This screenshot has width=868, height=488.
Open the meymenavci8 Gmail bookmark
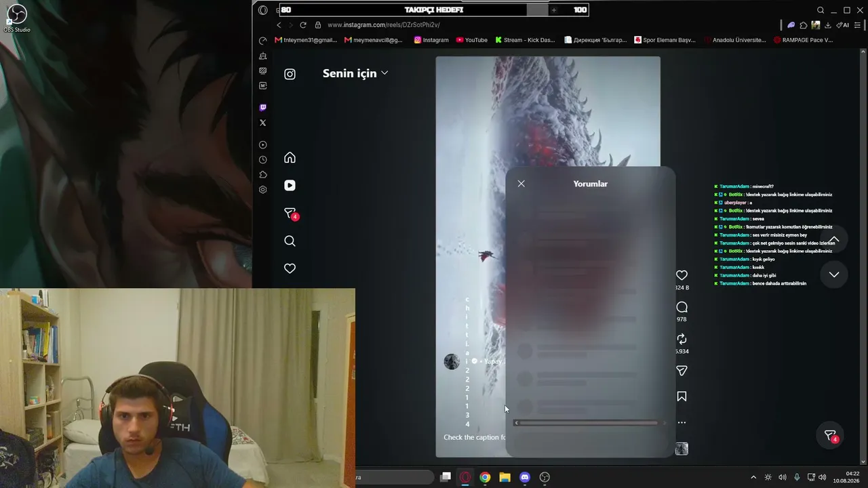pos(374,40)
